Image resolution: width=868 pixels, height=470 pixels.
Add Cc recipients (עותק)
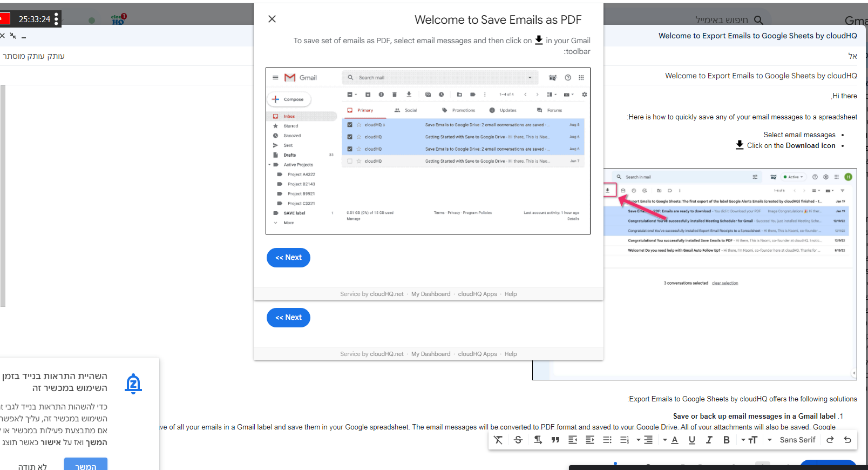(x=56, y=56)
